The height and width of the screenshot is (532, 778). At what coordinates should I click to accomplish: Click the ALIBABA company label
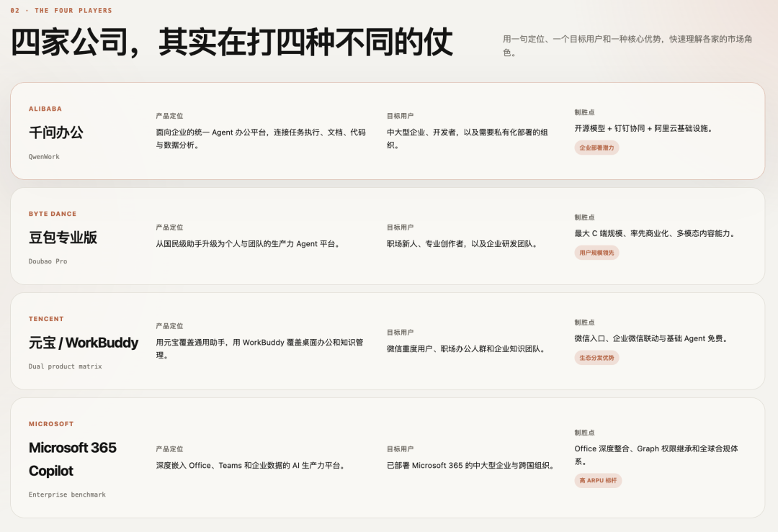(x=45, y=109)
